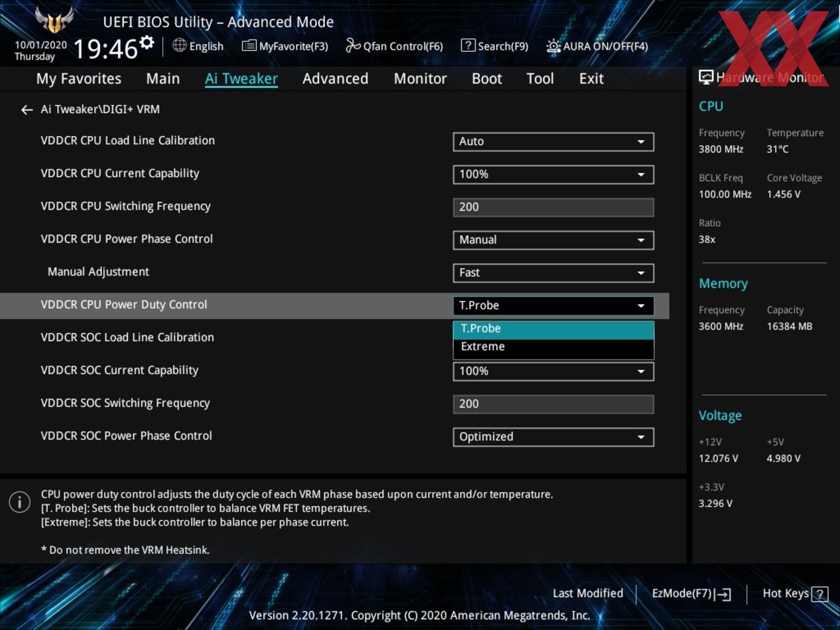Expand Manual Adjustment Fast dropdown
The image size is (840, 630).
pos(553,272)
